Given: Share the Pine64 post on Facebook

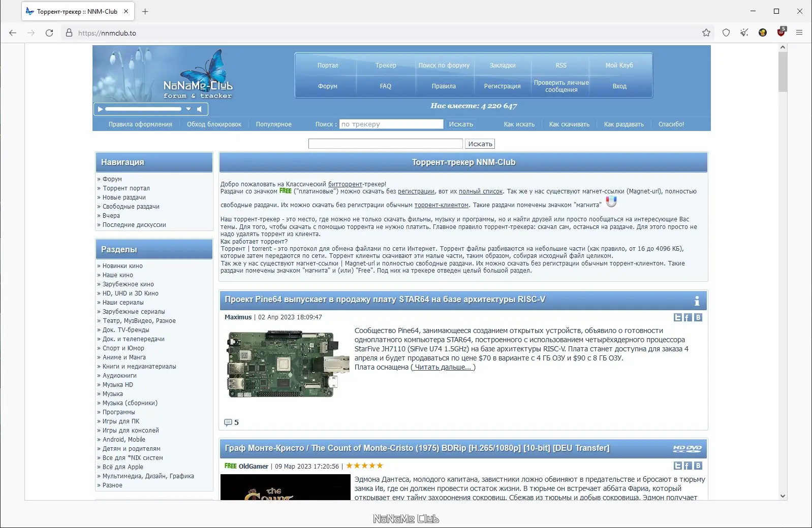Looking at the screenshot, I should point(688,317).
